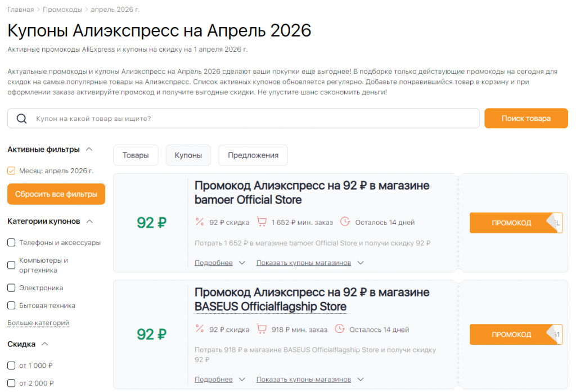This screenshot has height=392, width=576.
Task: Click the cart icon next to 1 652 ₽
Action: tap(262, 222)
